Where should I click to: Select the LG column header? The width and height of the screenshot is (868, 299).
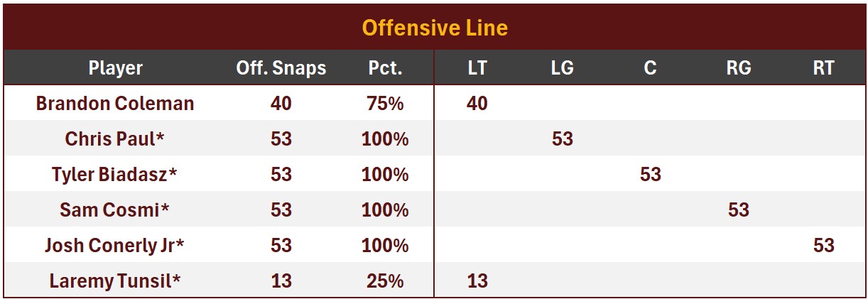point(562,68)
